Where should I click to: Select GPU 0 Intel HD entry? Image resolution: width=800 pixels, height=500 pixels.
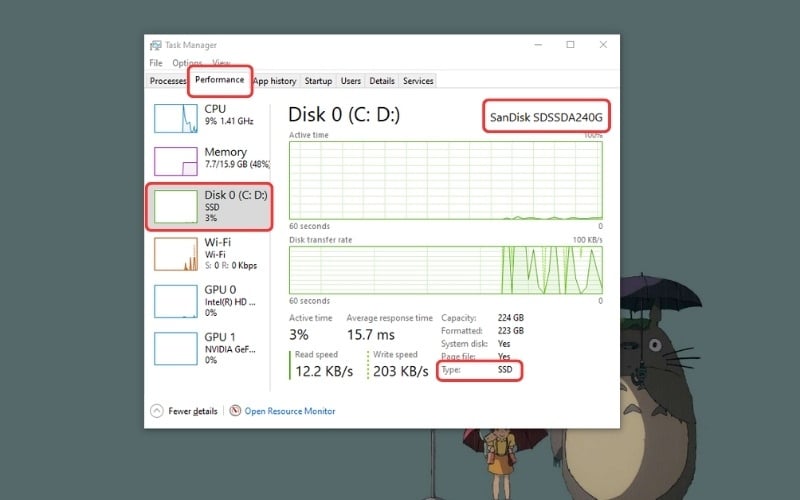tap(209, 301)
